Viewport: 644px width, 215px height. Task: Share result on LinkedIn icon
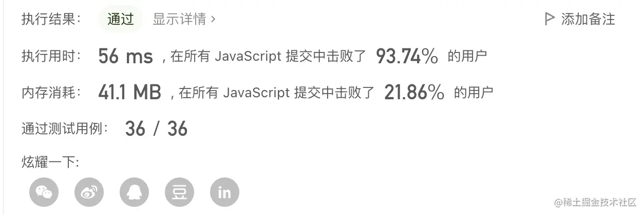225,192
